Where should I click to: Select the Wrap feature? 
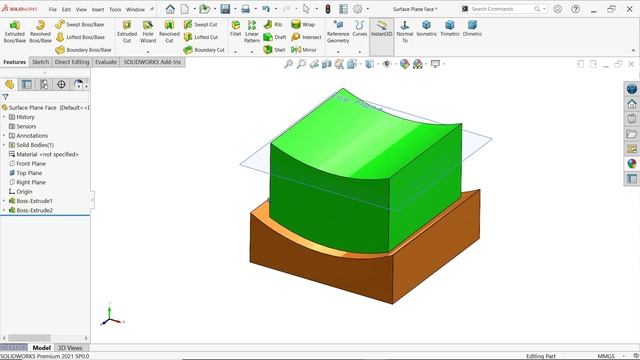pyautogui.click(x=303, y=24)
